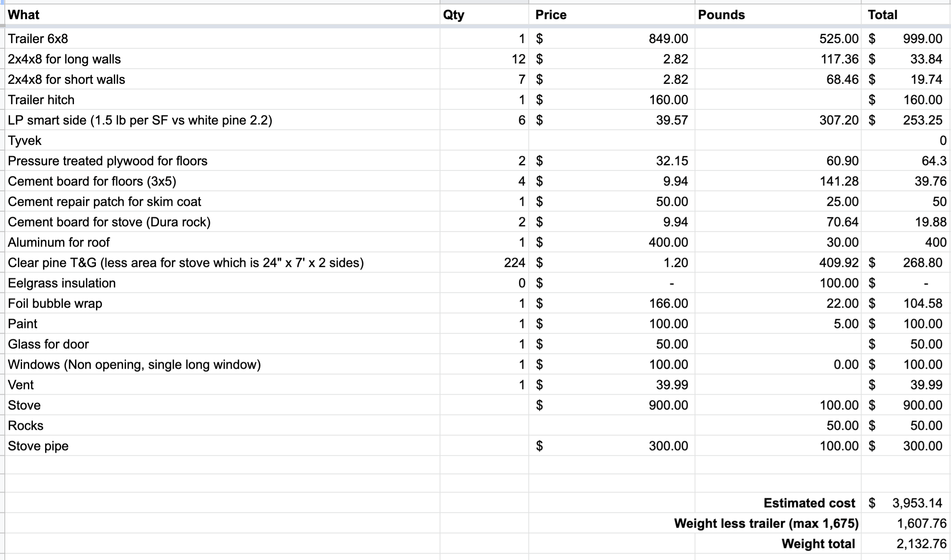The image size is (951, 560).
Task: Select the Estimated cost value 3,953.14
Action: 906,503
